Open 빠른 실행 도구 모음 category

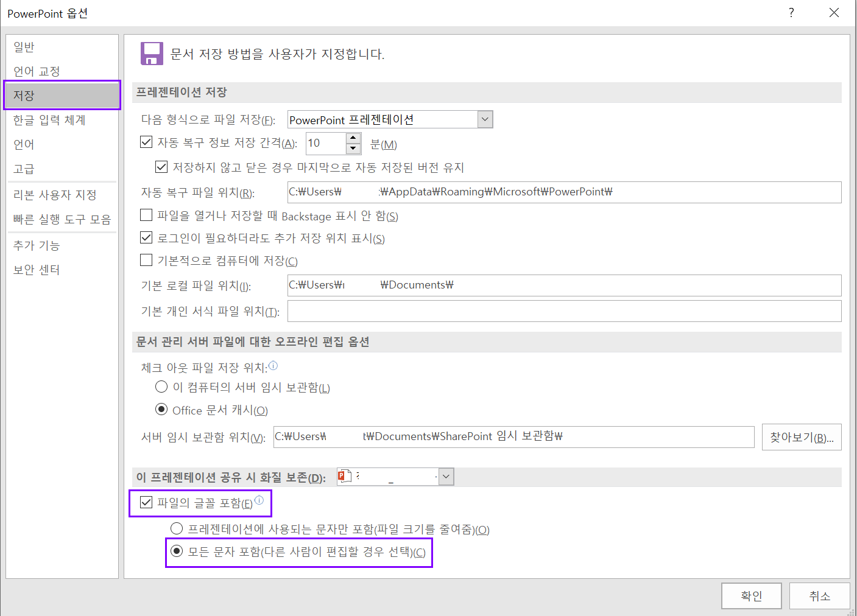coord(62,219)
